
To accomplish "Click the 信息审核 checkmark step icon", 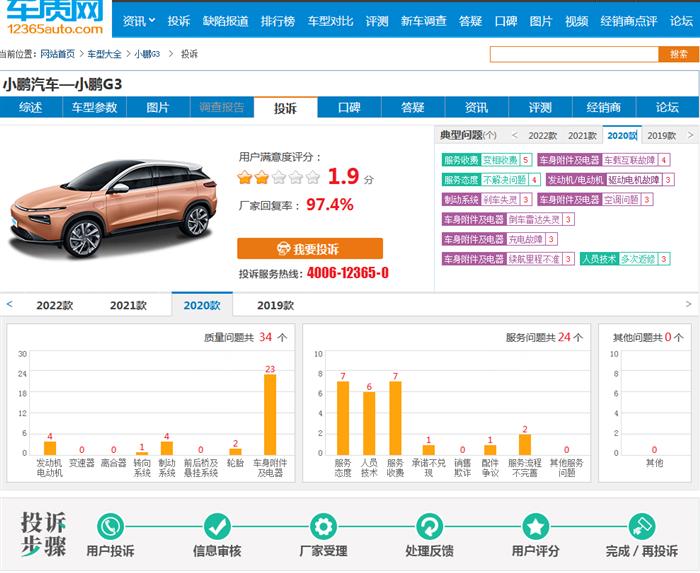I will tap(217, 527).
